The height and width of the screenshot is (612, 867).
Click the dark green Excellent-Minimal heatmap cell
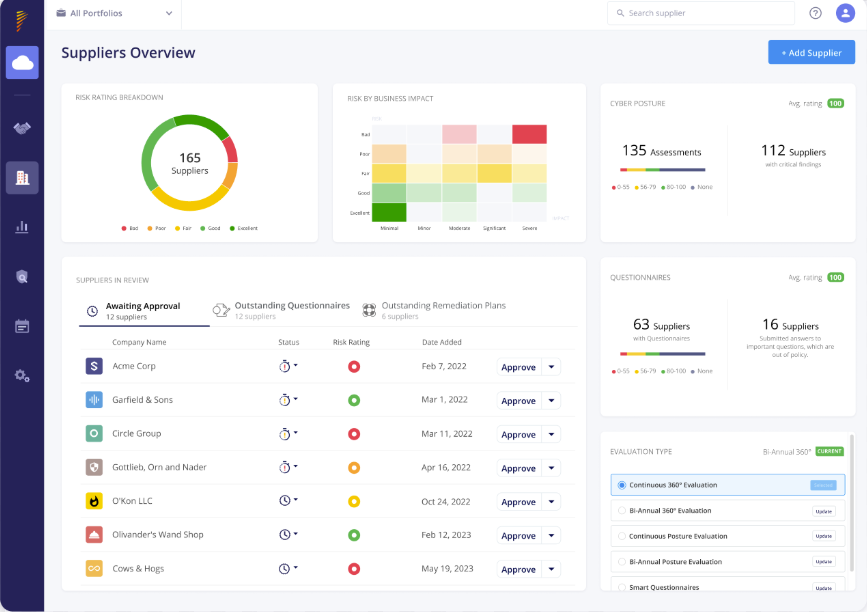389,212
